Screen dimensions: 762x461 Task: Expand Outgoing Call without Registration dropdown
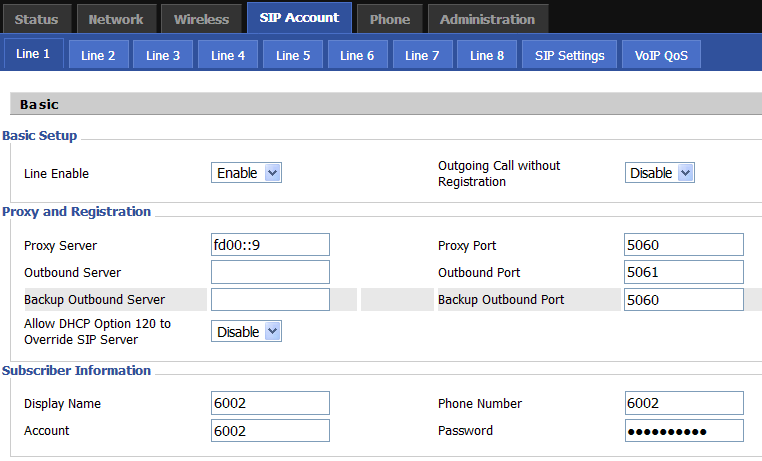[659, 173]
